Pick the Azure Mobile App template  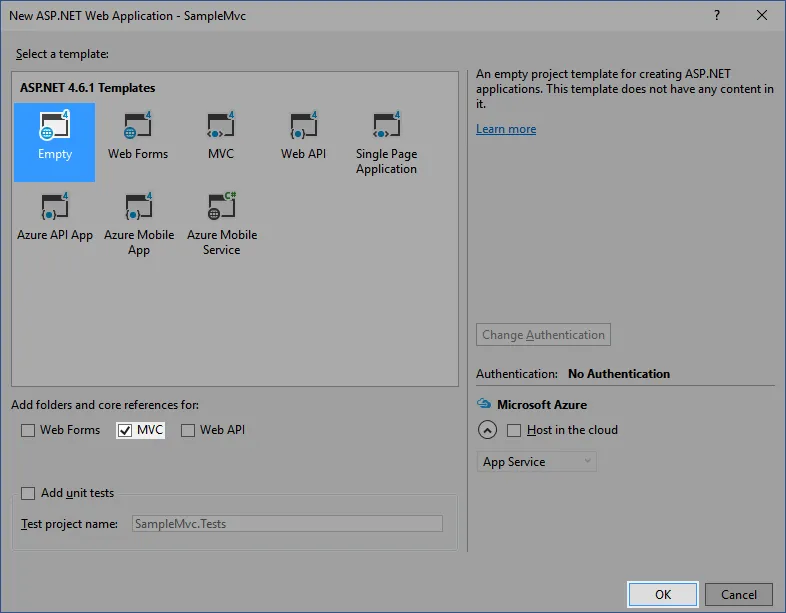coord(139,224)
